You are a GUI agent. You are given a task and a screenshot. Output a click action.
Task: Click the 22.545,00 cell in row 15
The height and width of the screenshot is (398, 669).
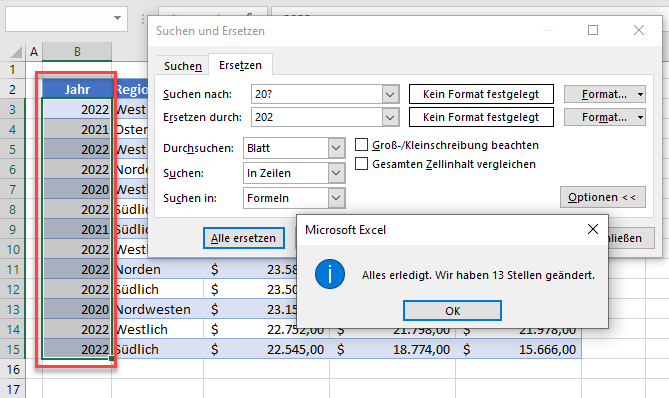point(267,349)
